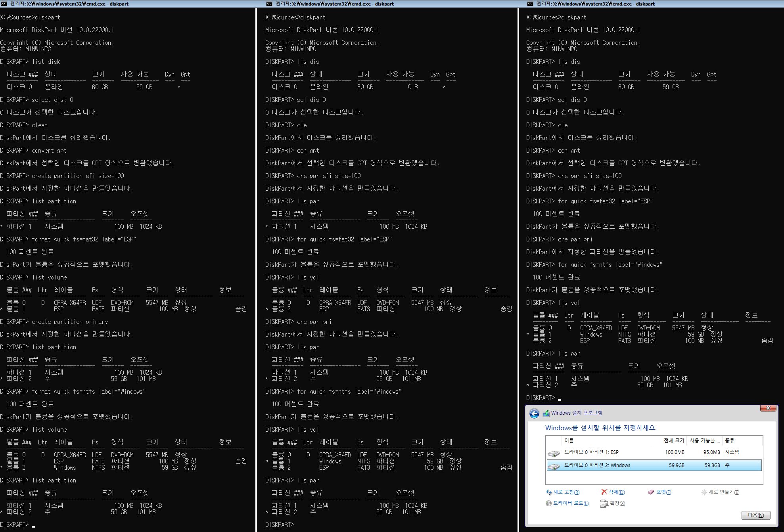The width and height of the screenshot is (784, 532).
Task: Click the pink eraser icon for 포맷(F)
Action: 651,492
